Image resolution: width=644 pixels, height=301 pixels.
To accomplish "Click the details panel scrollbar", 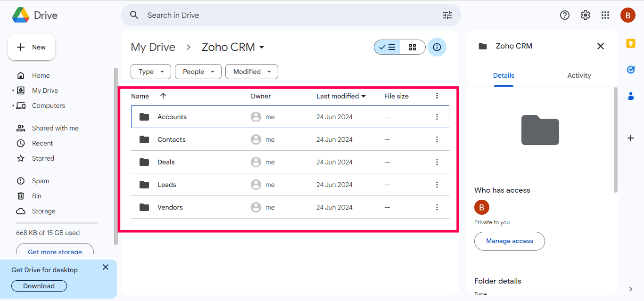I will (x=615, y=139).
